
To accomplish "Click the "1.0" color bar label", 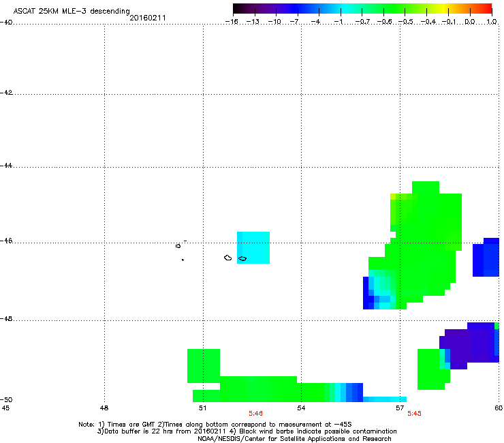I will (492, 22).
